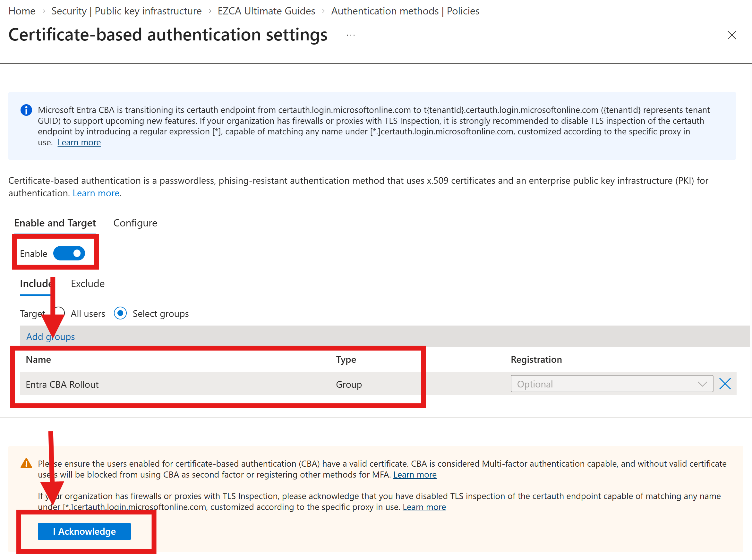
Task: Open the Registration Optional dropdown
Action: tap(611, 384)
